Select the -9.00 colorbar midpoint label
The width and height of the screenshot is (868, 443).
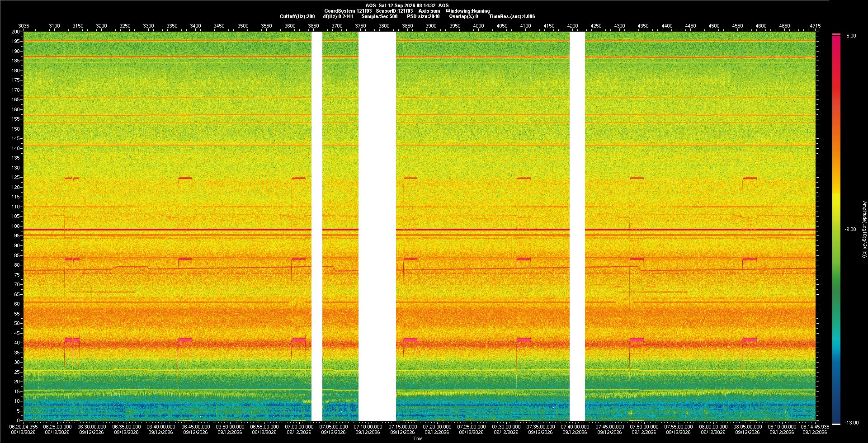click(x=850, y=229)
